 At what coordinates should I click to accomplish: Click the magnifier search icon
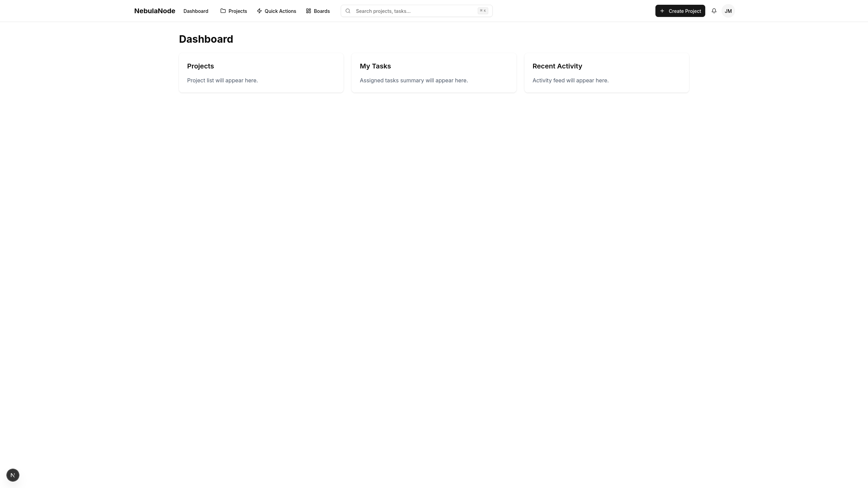[x=348, y=11]
